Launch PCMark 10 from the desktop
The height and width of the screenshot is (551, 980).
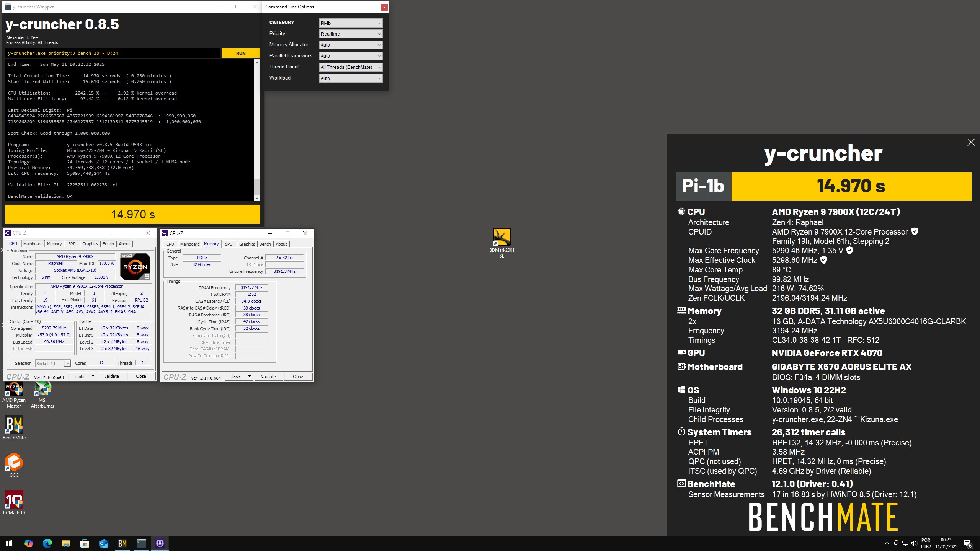coord(14,503)
